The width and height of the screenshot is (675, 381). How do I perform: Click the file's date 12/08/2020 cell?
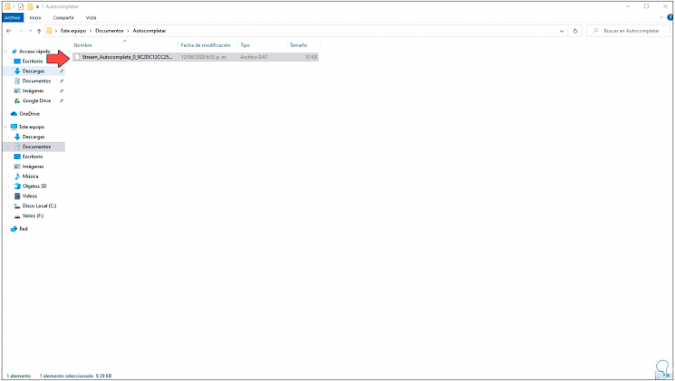click(204, 57)
